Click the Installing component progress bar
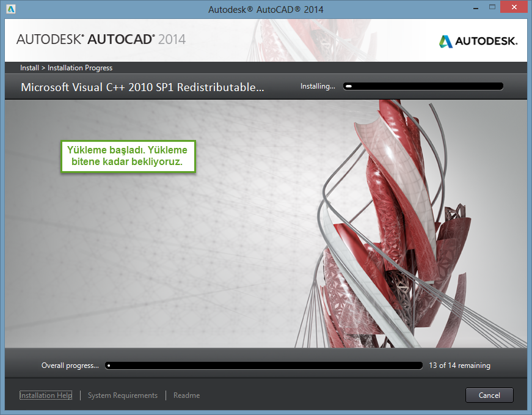Screen dimensions: 532x415 [423, 86]
